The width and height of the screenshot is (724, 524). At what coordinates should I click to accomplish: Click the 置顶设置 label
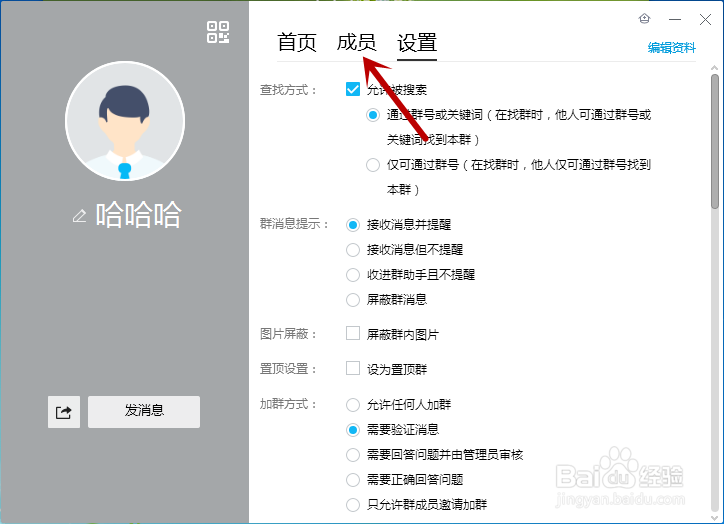288,369
